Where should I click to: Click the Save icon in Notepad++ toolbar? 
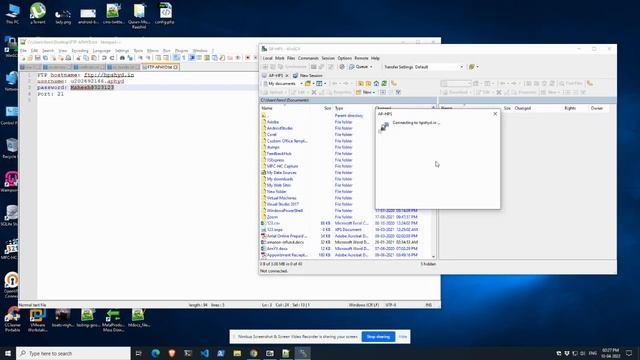pos(38,58)
